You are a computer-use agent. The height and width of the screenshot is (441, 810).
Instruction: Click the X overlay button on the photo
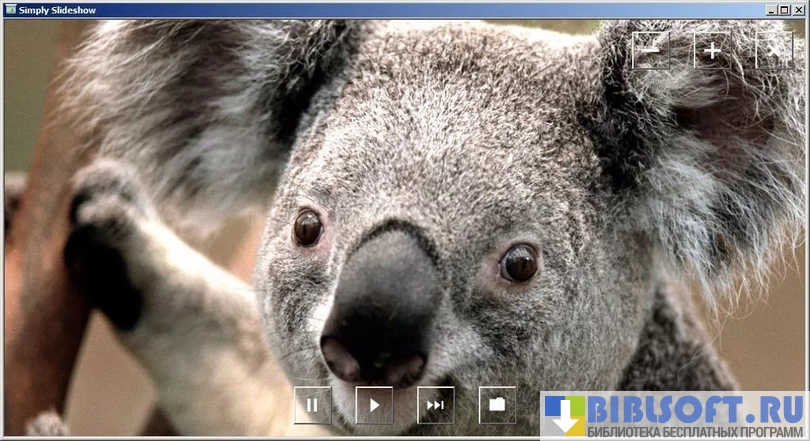click(773, 50)
